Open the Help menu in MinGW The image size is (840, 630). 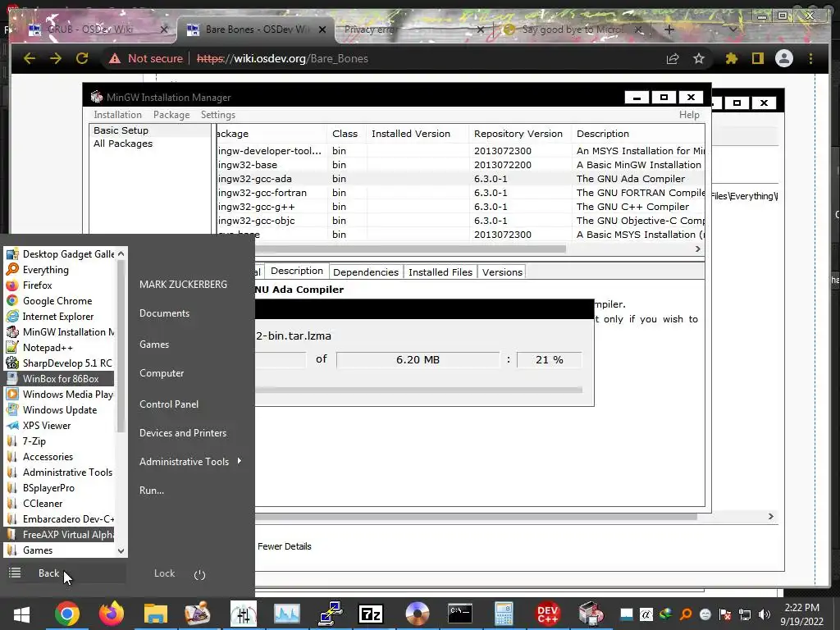point(689,115)
